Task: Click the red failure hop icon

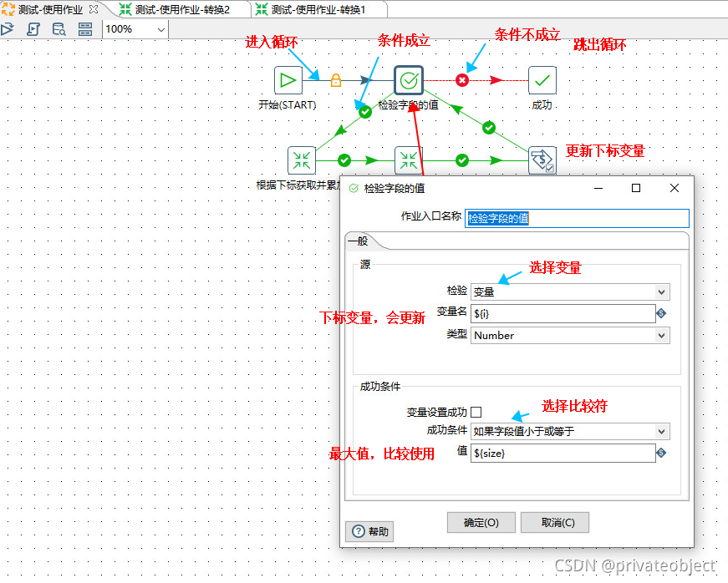Action: pos(461,80)
